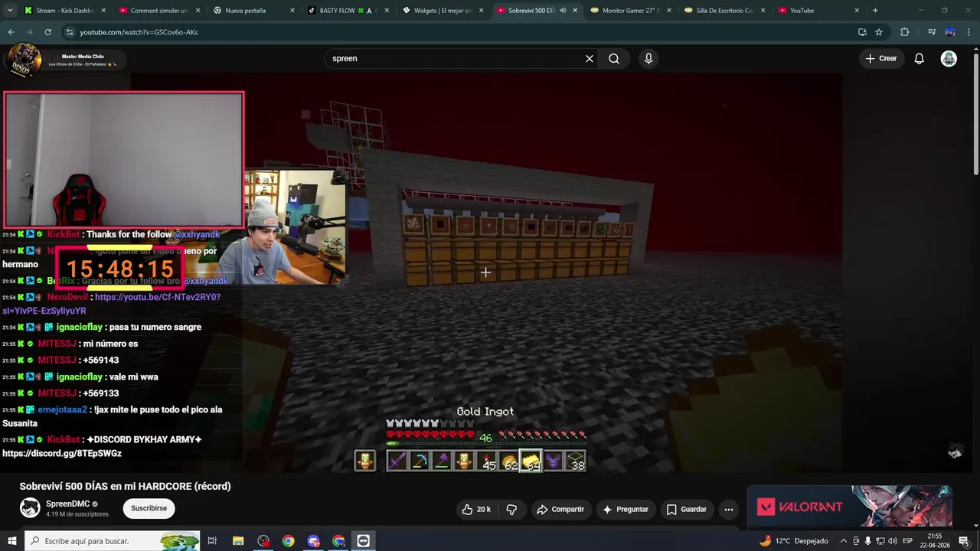
Task: Click the Compartir share button
Action: (x=560, y=509)
